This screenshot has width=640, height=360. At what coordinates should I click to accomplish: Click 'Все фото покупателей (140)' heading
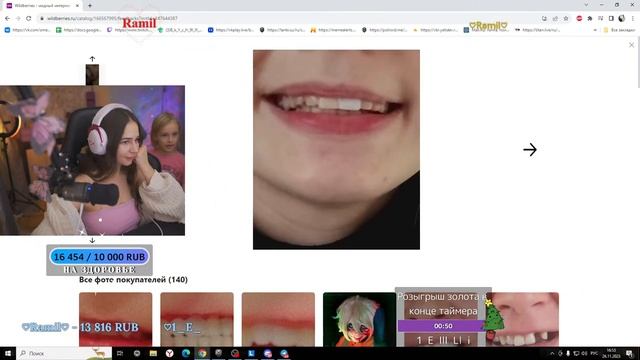pyautogui.click(x=133, y=280)
